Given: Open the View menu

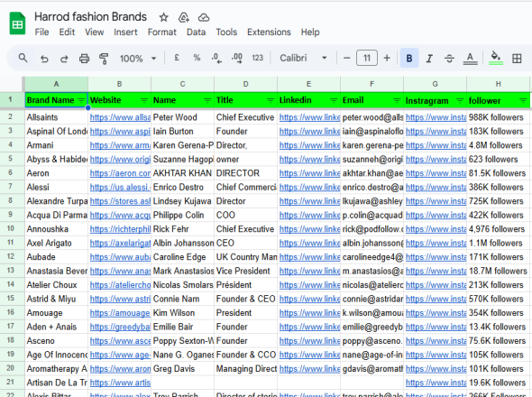Looking at the screenshot, I should click(x=95, y=32).
